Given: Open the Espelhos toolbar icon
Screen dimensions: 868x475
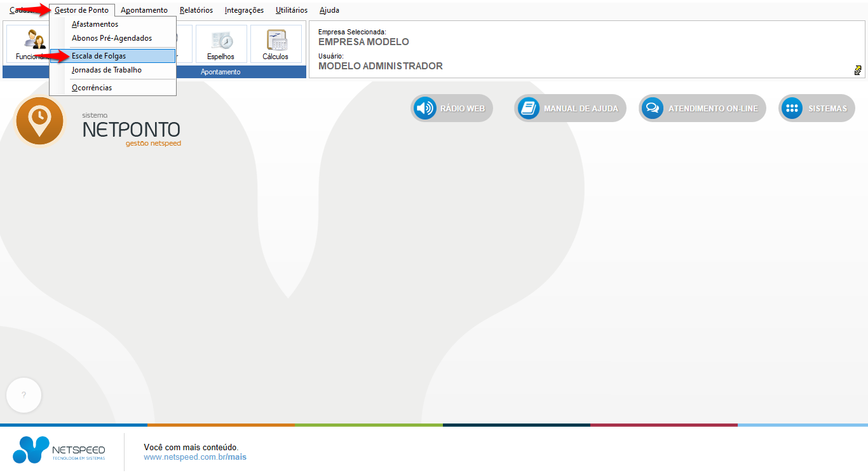Looking at the screenshot, I should [x=221, y=44].
